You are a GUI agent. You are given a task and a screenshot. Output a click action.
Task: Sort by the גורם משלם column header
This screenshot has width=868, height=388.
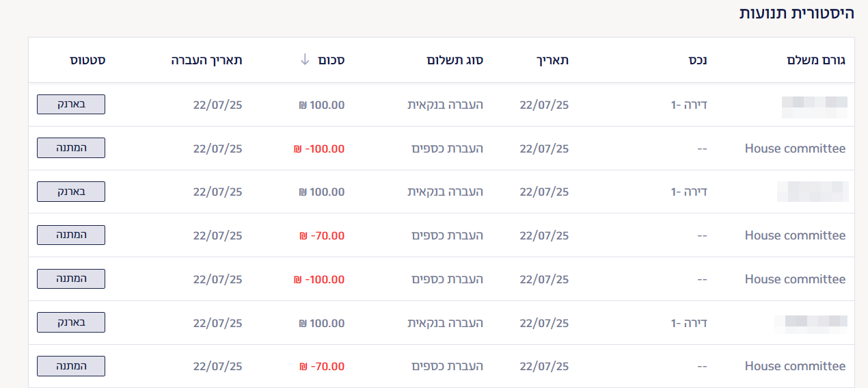tap(817, 60)
